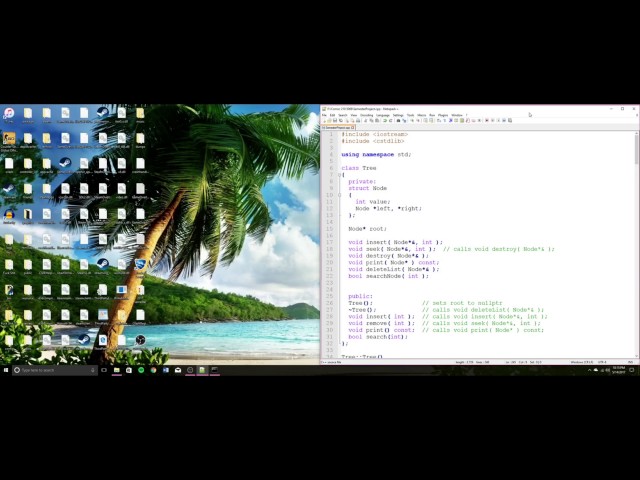The height and width of the screenshot is (480, 640).
Task: Open the Window menu
Action: (x=457, y=115)
